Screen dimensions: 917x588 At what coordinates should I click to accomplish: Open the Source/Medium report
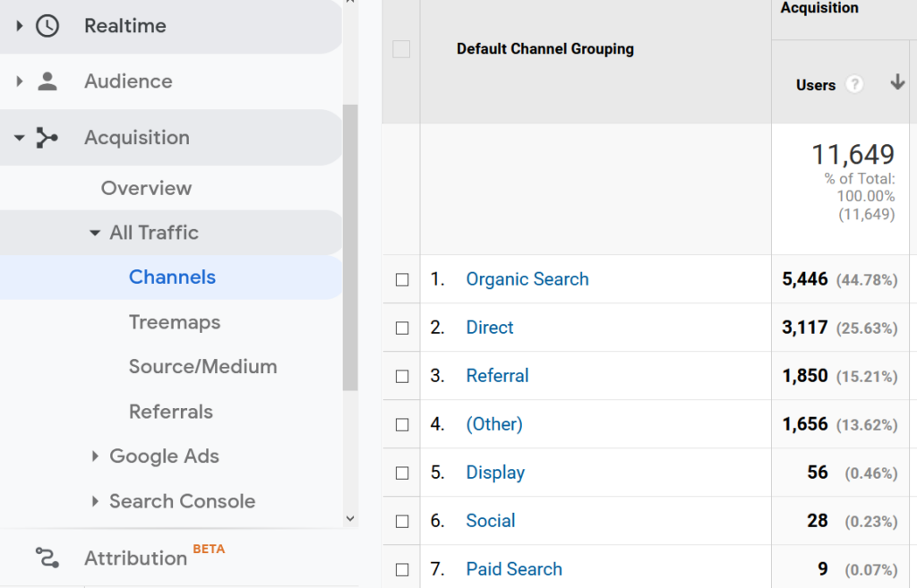(202, 366)
